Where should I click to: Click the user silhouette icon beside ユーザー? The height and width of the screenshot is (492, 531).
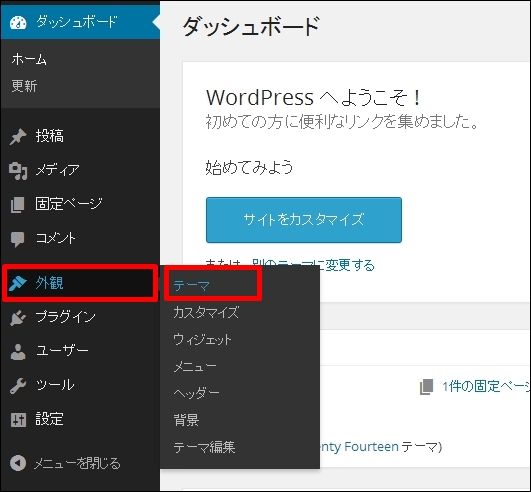18,351
